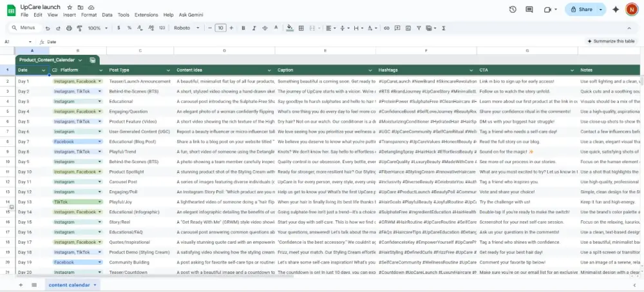Click the font size field

tap(220, 28)
